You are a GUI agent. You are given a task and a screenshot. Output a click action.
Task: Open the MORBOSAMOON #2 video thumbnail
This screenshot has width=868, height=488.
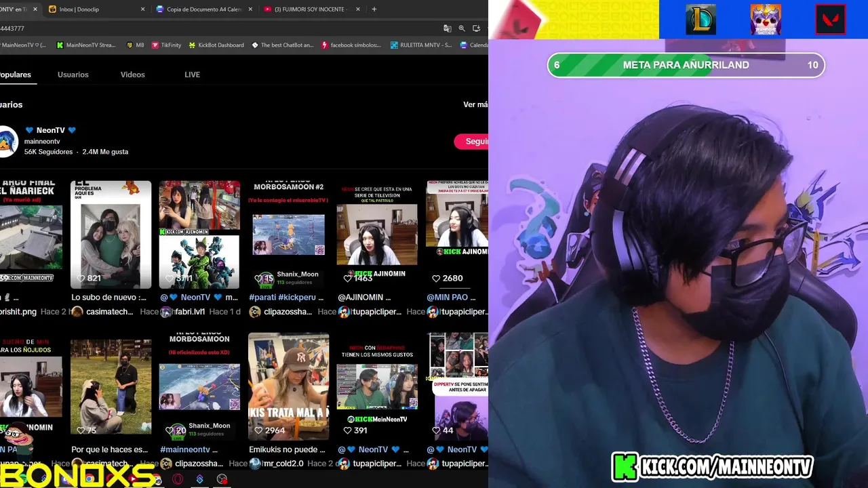(288, 235)
